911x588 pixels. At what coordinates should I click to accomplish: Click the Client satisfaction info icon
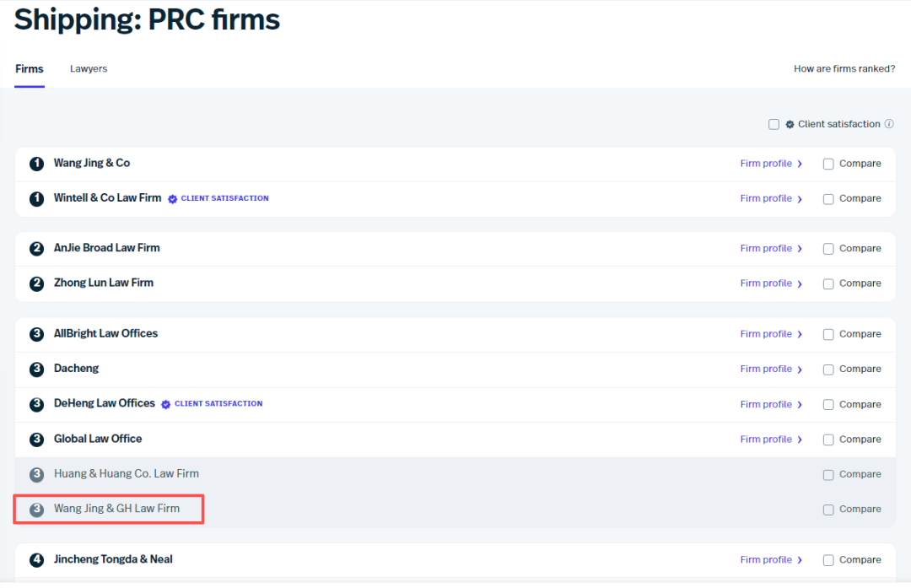[889, 124]
